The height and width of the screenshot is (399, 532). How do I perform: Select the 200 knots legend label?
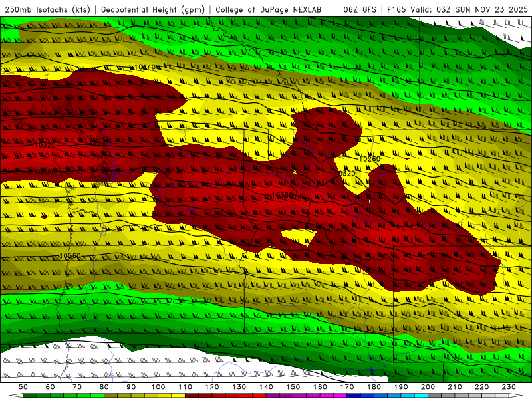pyautogui.click(x=428, y=387)
